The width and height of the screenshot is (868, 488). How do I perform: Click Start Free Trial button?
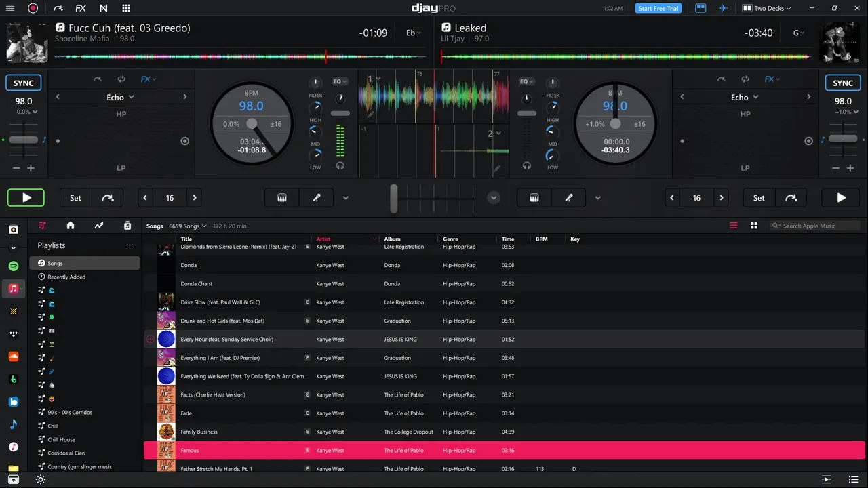(x=658, y=8)
